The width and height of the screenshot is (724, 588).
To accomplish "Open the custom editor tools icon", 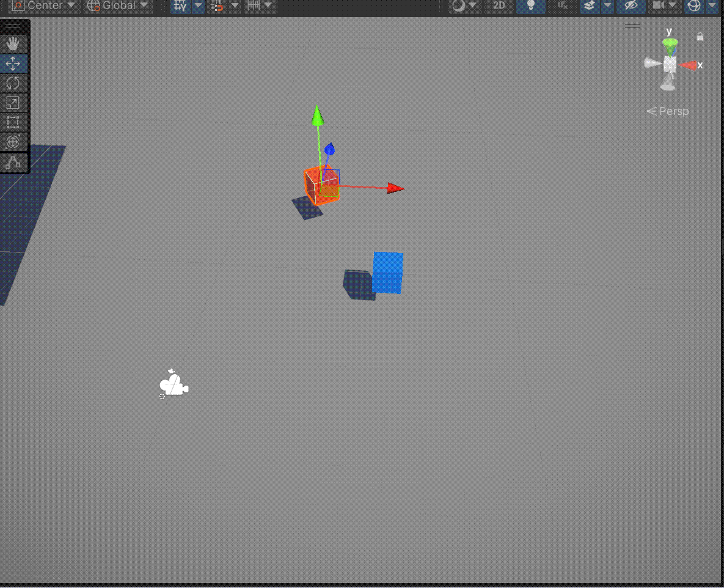I will pos(13,163).
